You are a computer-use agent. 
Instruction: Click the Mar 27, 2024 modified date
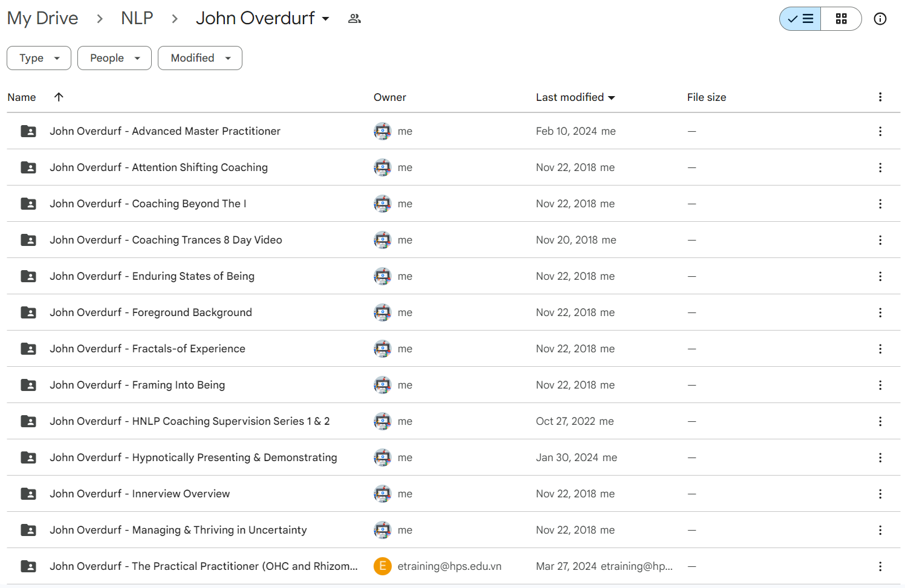pos(566,566)
